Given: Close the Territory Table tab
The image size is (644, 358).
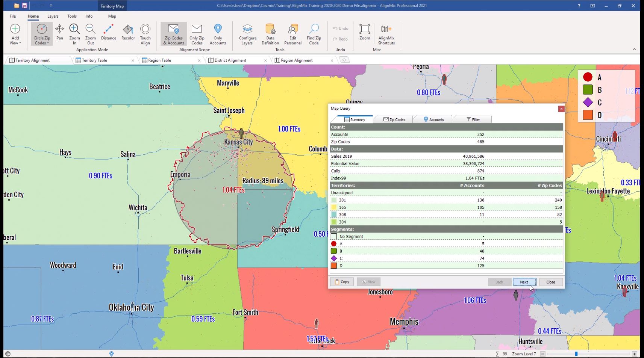Looking at the screenshot, I should click(x=133, y=60).
